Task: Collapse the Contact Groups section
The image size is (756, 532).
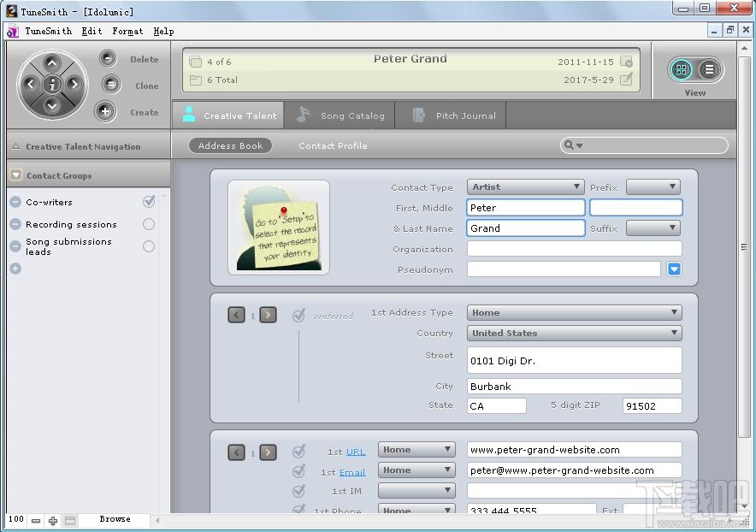Action: click(x=16, y=175)
